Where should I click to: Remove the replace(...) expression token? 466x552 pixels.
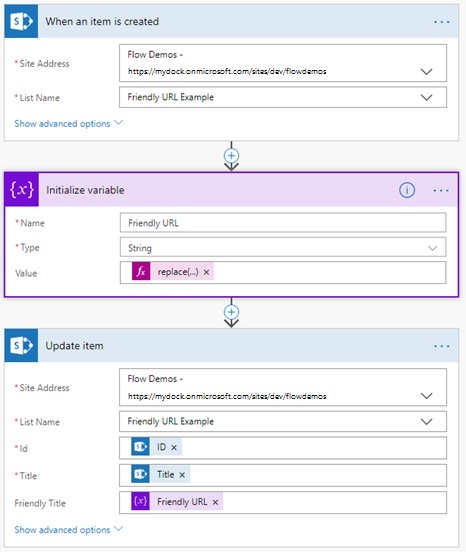(207, 272)
